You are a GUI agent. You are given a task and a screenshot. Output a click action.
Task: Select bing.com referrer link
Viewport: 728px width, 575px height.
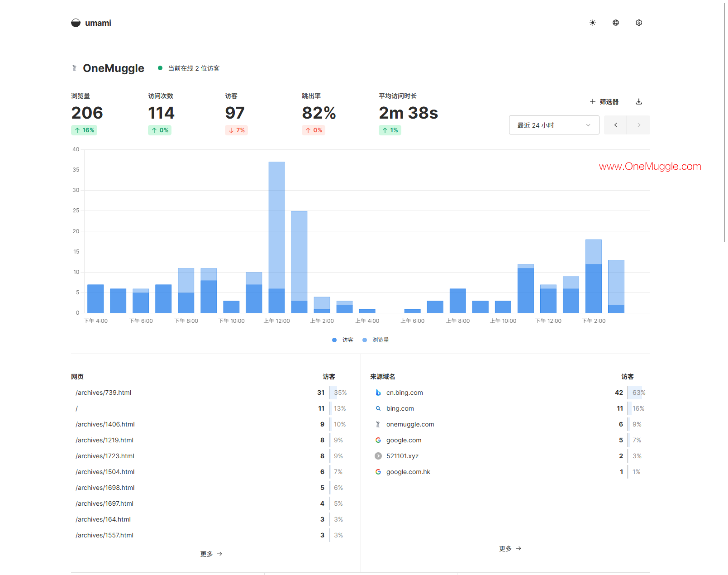400,408
